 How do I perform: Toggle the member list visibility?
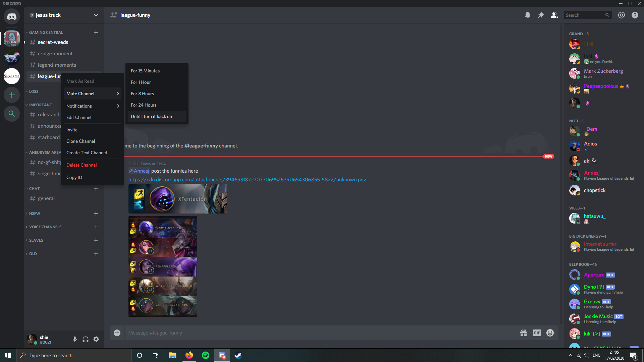tap(554, 15)
